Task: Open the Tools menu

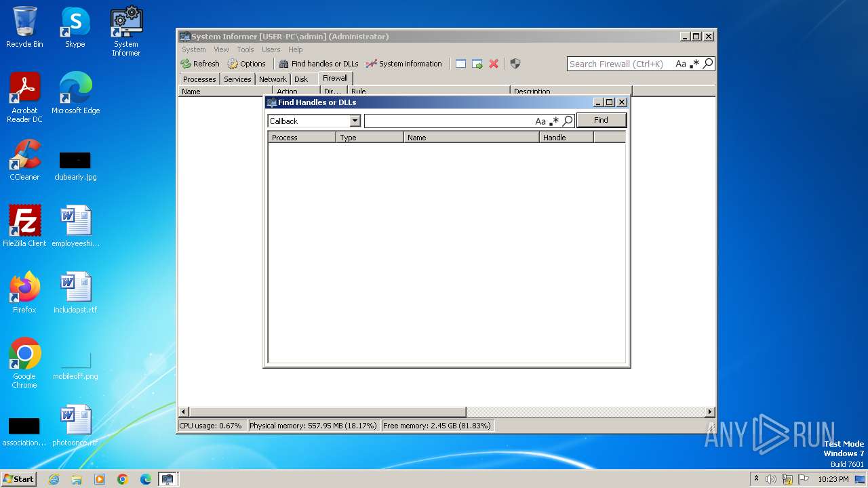Action: (245, 49)
